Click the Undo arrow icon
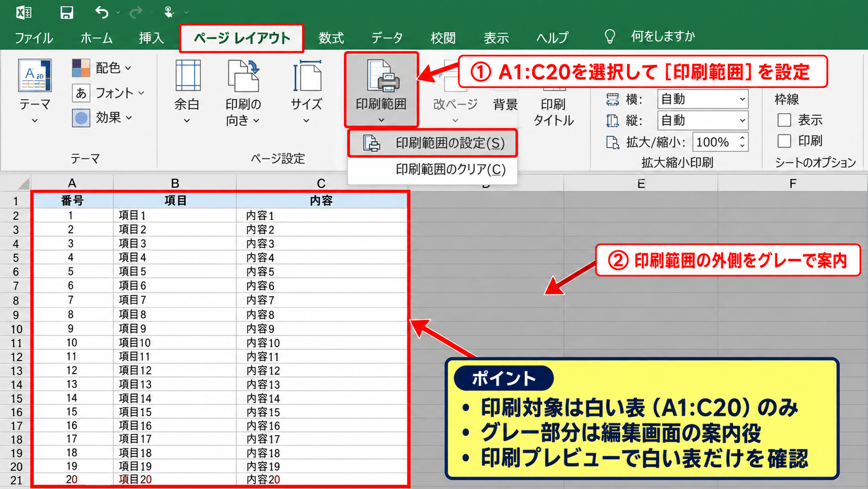 click(102, 12)
